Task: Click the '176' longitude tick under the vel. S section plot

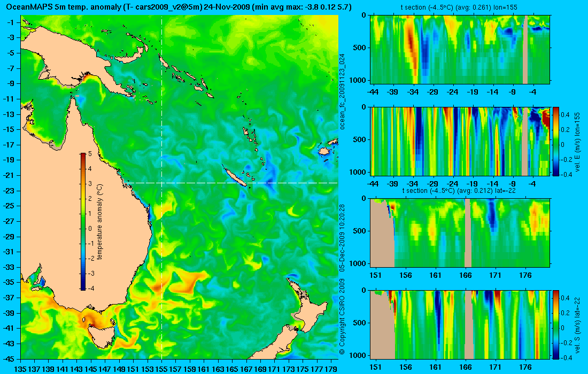Action: 525,367
